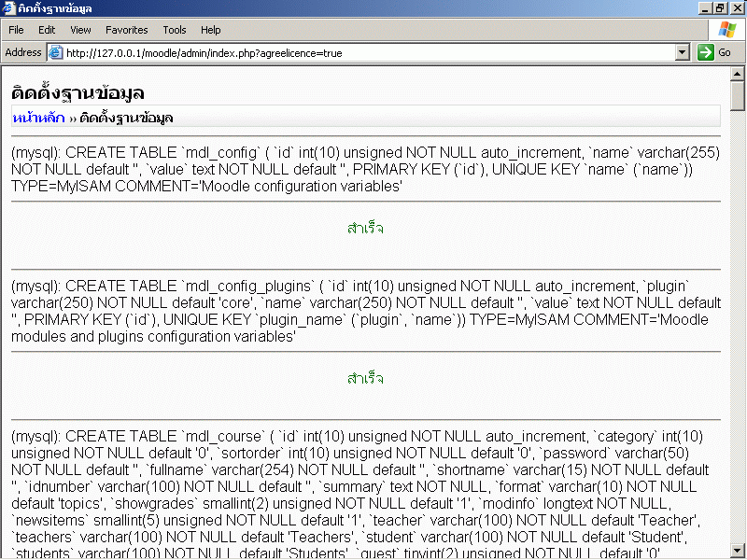Viewport: 747px width, 560px height.
Task: Click the scrollbar up arrow
Action: (738, 75)
